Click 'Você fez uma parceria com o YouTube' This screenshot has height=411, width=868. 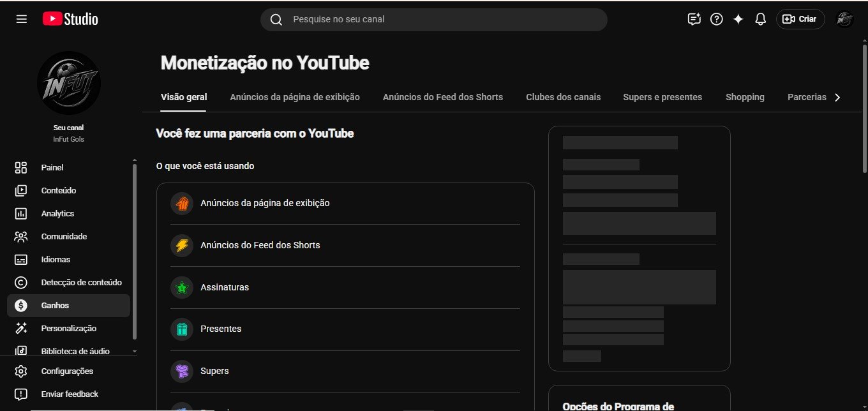(x=255, y=133)
